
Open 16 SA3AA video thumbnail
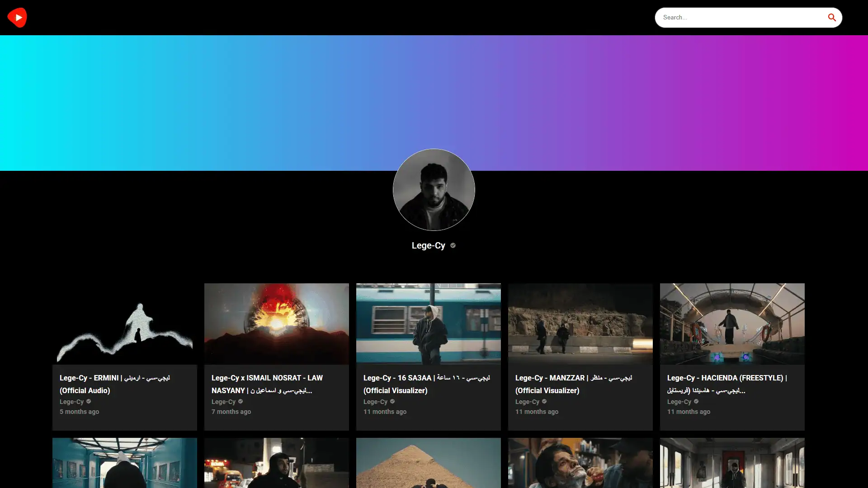[x=429, y=324]
